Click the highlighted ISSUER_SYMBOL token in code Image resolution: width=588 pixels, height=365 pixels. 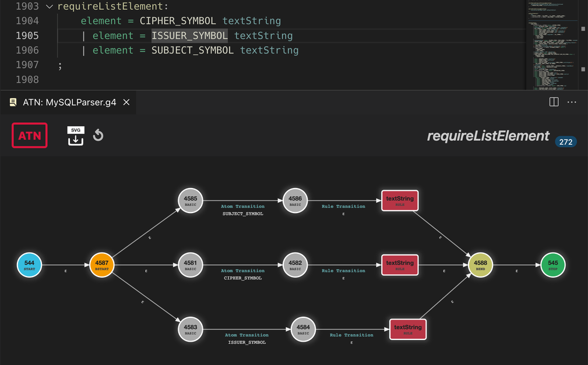coord(189,36)
